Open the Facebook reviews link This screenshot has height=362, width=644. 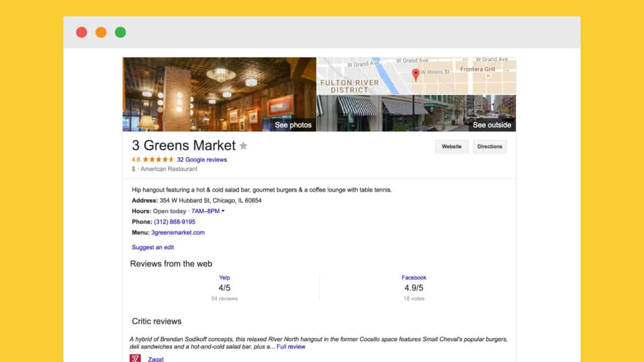[x=414, y=278]
